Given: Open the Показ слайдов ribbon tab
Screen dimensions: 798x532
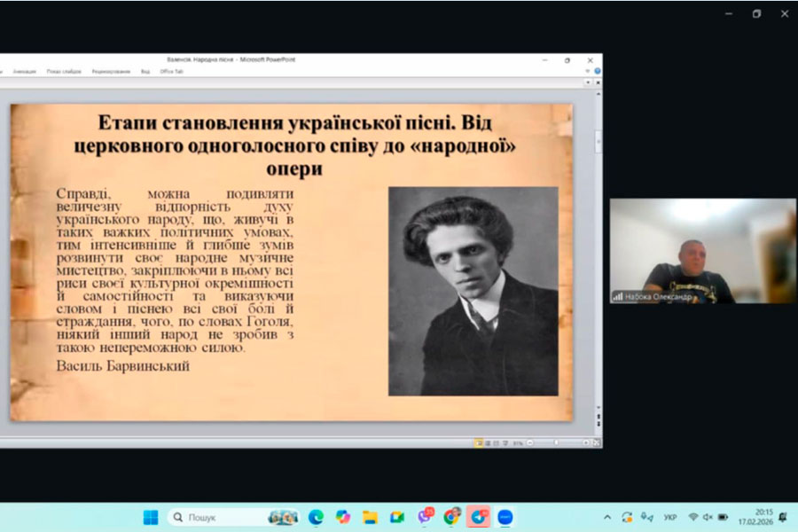Looking at the screenshot, I should click(x=64, y=72).
